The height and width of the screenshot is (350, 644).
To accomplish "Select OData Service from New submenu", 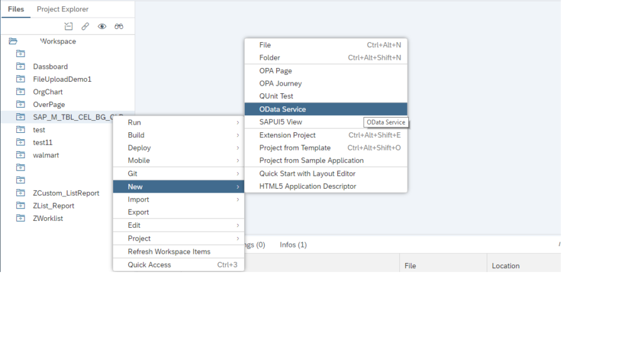I will tap(282, 110).
